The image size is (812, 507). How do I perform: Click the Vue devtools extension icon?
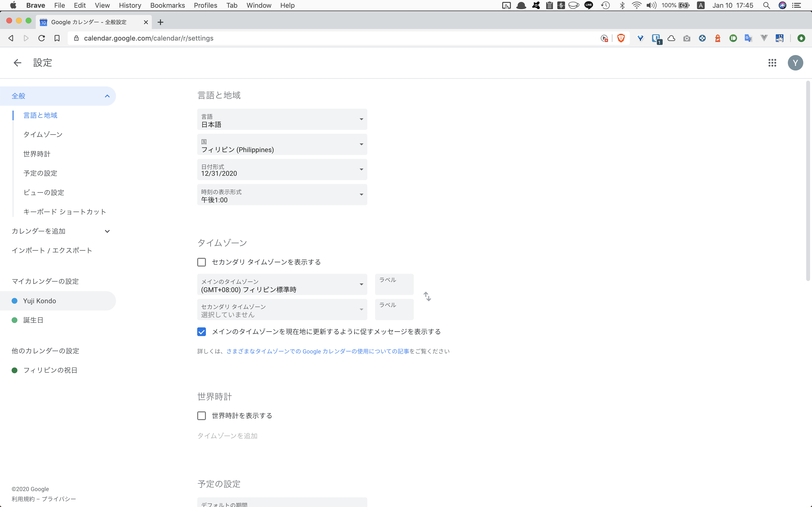coord(764,38)
